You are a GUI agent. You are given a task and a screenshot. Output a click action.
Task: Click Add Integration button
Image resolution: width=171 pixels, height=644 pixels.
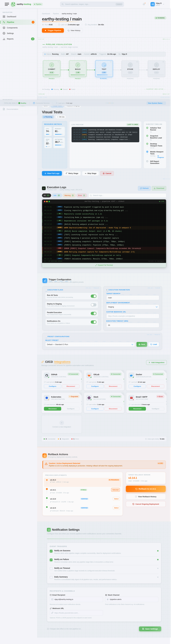[157, 363]
